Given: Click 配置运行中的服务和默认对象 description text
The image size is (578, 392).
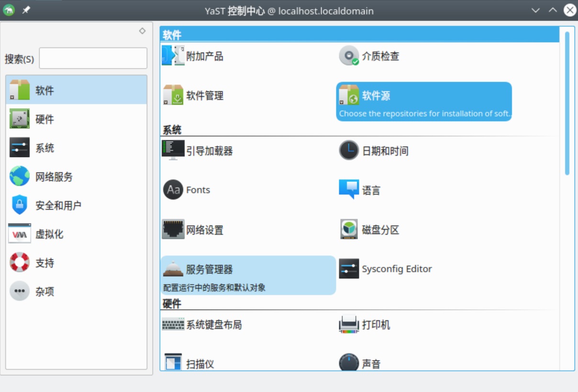Looking at the screenshot, I should (214, 288).
